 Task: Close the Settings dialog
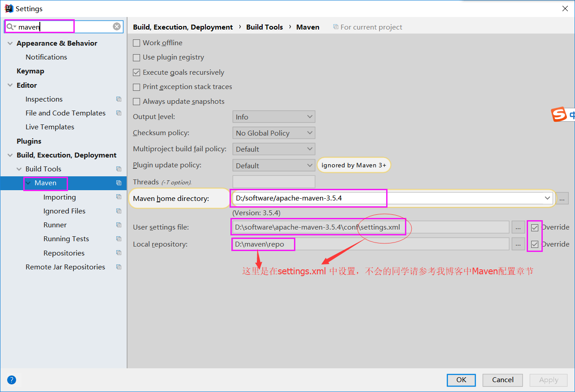click(x=565, y=9)
